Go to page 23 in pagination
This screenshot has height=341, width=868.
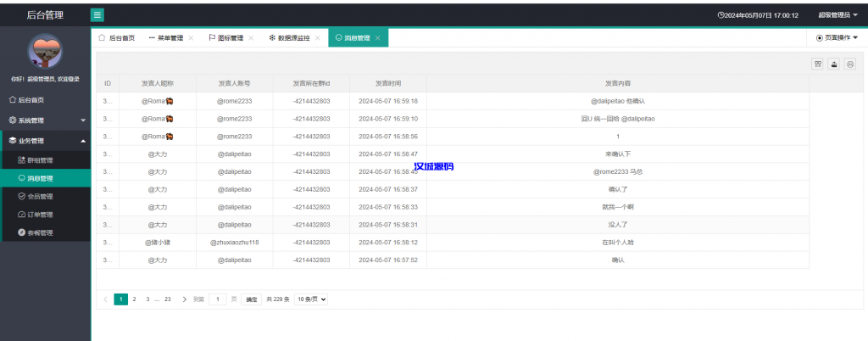tap(168, 299)
